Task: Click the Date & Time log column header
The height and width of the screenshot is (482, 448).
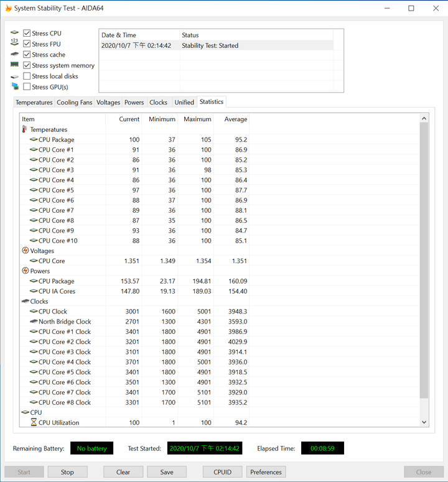Action: pos(139,35)
